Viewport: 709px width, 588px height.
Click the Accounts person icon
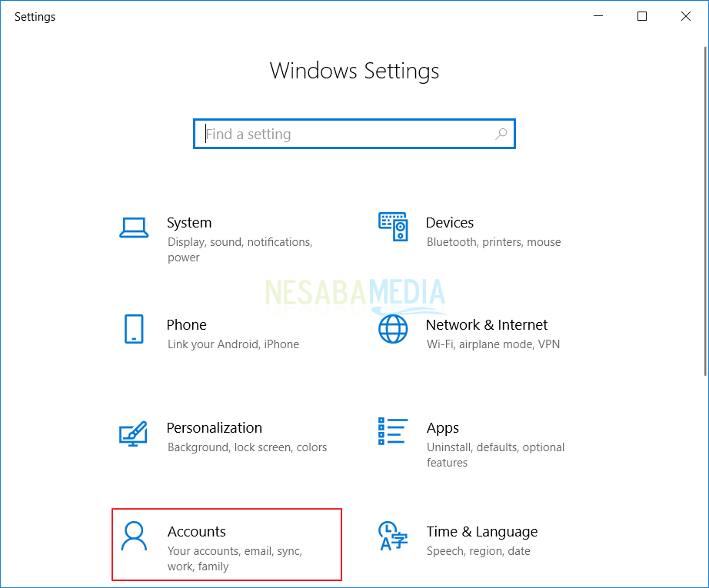134,536
